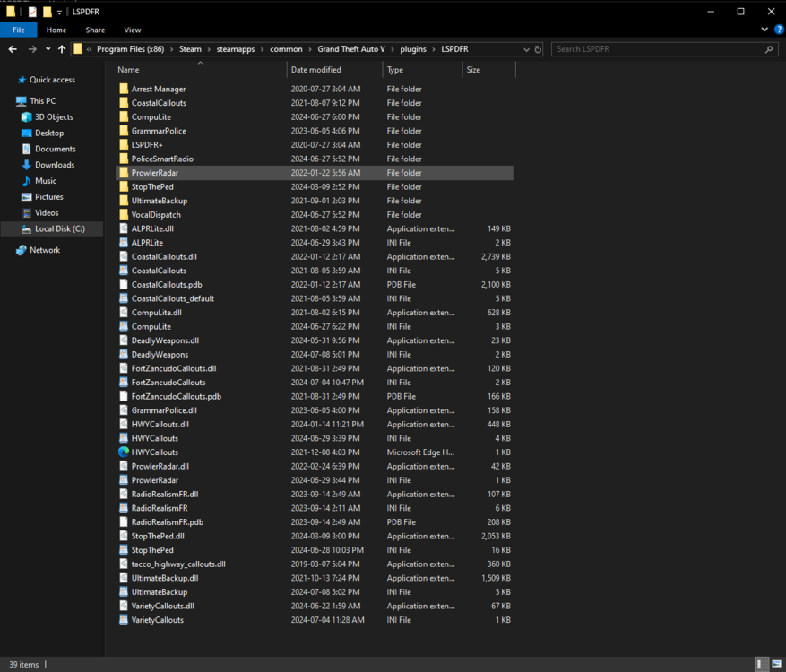786x672 pixels.
Task: Select Downloads in the sidebar
Action: [56, 164]
